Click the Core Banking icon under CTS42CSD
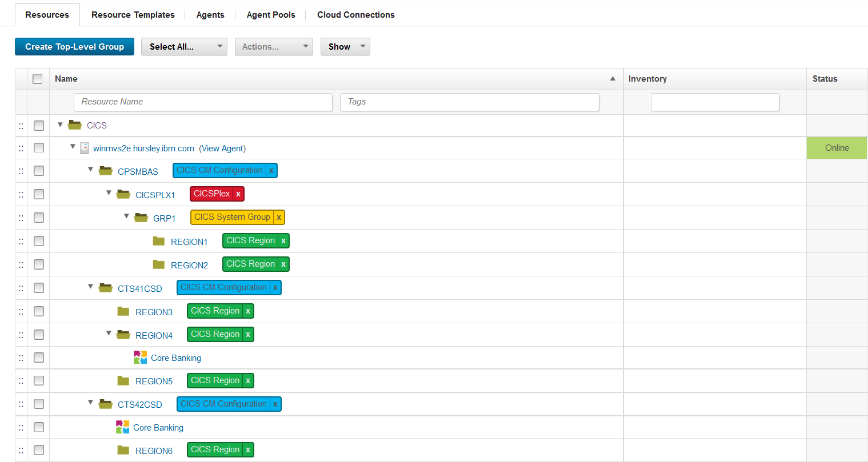 [122, 427]
